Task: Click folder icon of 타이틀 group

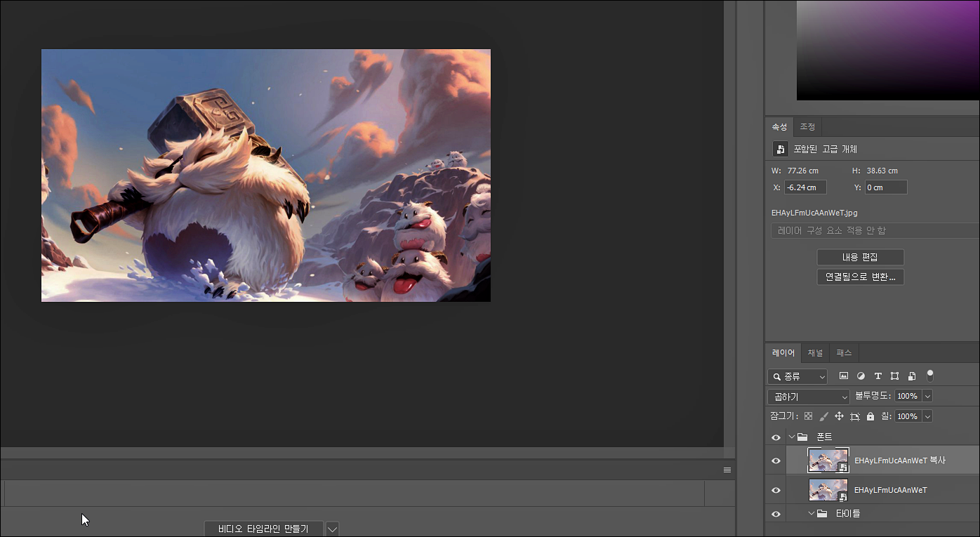Action: [x=821, y=514]
